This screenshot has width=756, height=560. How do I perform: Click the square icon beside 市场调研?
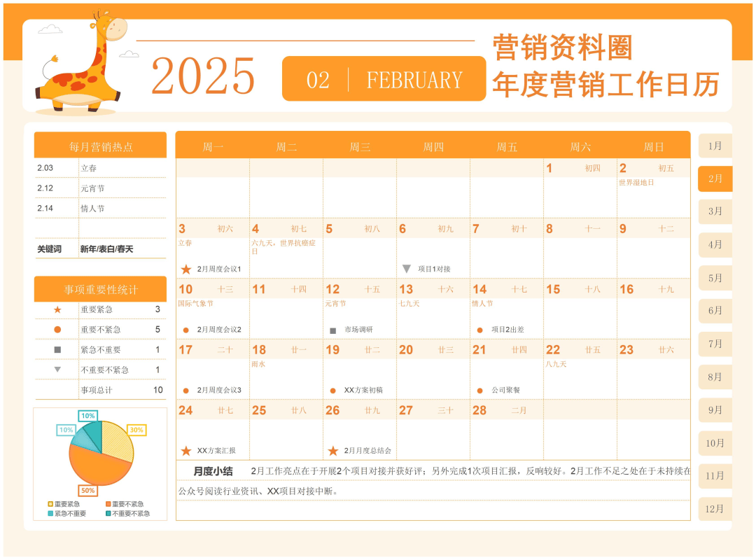pyautogui.click(x=332, y=331)
